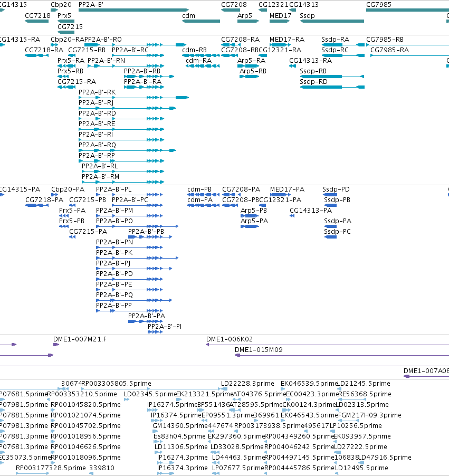Image resolution: width=449 pixels, height=476 pixels.
Task: Select transcript cdm-RA
Action: [x=198, y=60]
